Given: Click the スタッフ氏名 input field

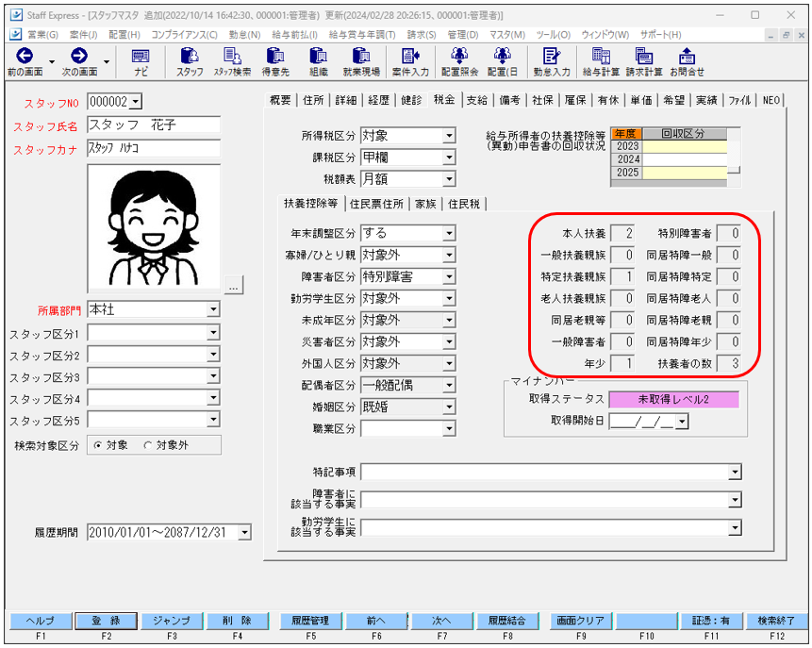Looking at the screenshot, I should tap(154, 125).
